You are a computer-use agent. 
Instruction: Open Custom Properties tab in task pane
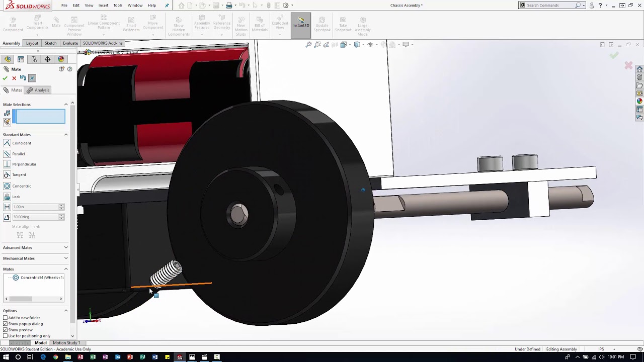pyautogui.click(x=639, y=109)
